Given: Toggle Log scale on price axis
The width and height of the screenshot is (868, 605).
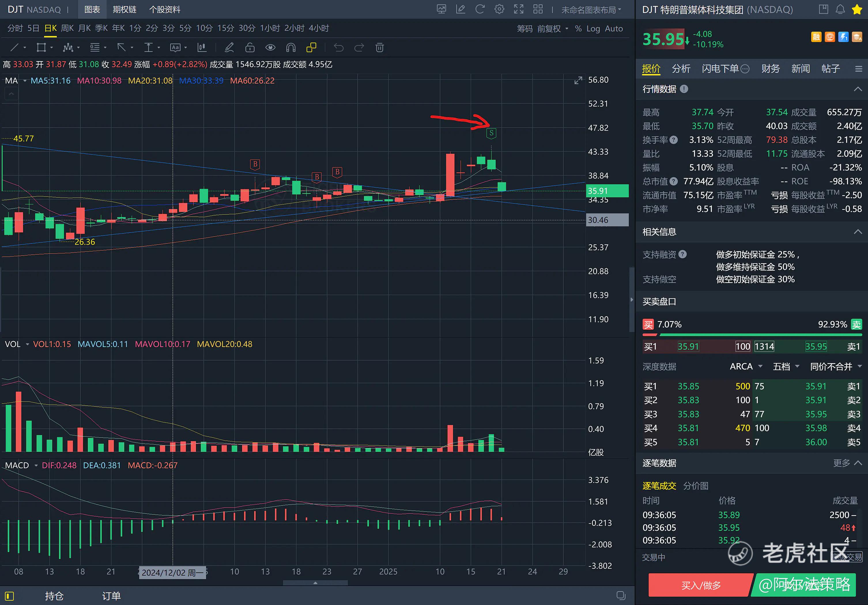Looking at the screenshot, I should pos(593,29).
